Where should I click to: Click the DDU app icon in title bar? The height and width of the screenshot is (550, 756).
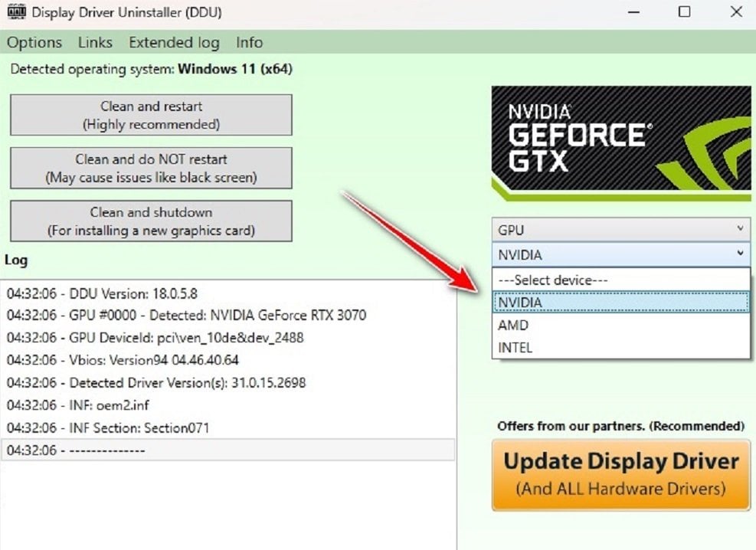(16, 11)
